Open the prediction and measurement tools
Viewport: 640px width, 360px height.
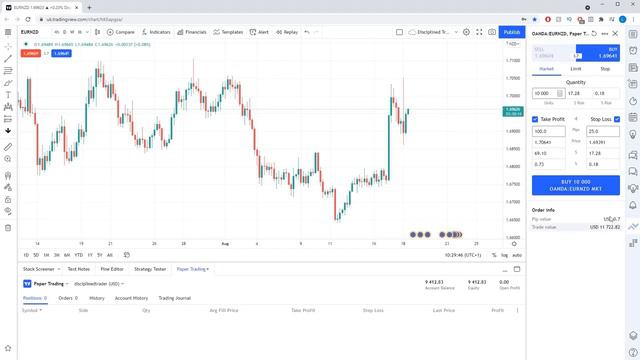(8, 119)
